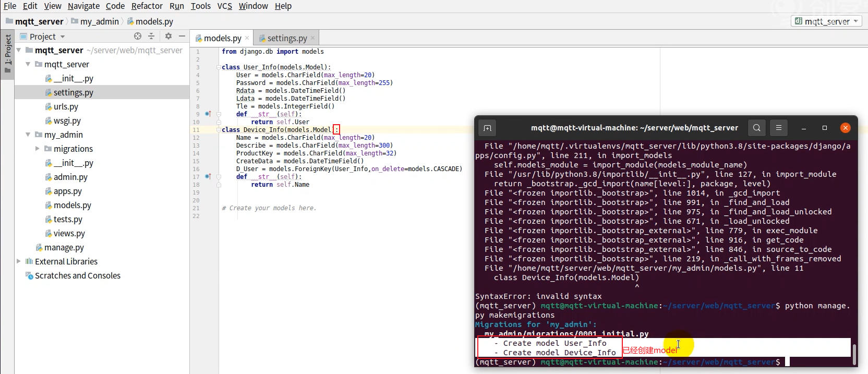Click the terminal search icon
Image resolution: width=868 pixels, height=374 pixels.
click(x=756, y=128)
